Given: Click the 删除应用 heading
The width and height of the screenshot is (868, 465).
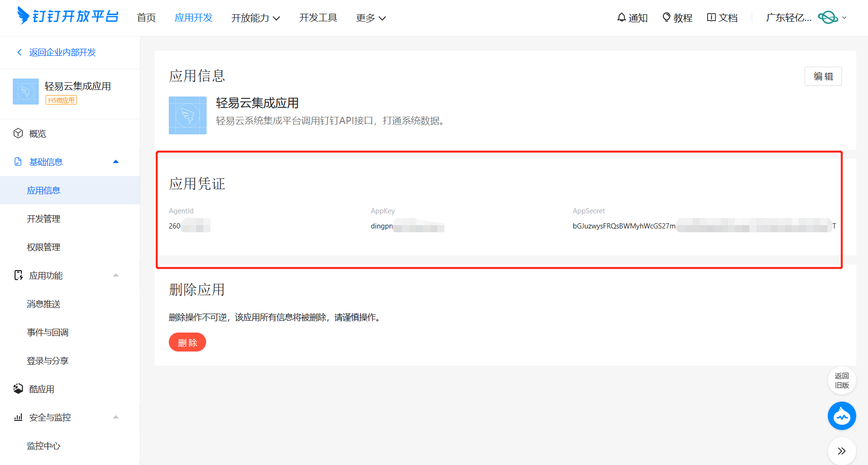Looking at the screenshot, I should (197, 290).
